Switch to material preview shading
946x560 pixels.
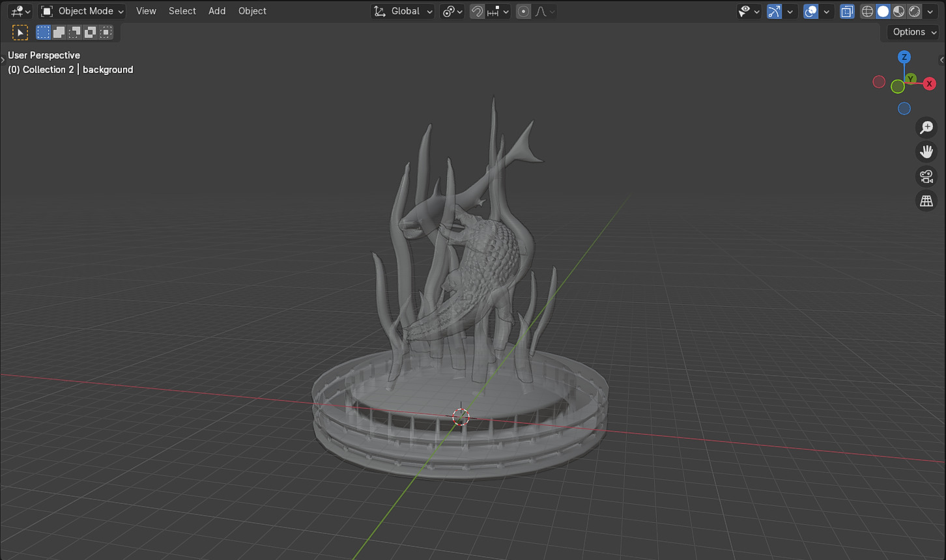[898, 11]
